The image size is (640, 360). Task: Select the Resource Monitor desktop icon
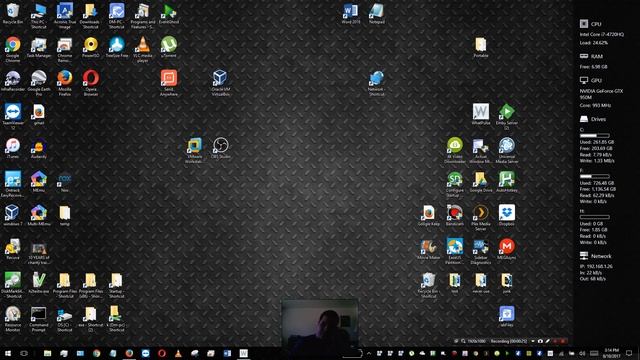pyautogui.click(x=13, y=319)
